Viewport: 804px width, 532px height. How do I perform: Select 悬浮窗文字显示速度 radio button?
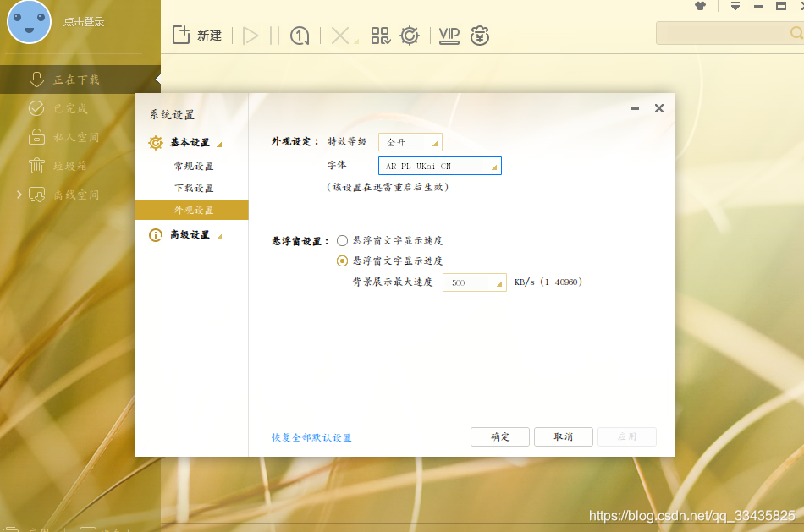(342, 240)
